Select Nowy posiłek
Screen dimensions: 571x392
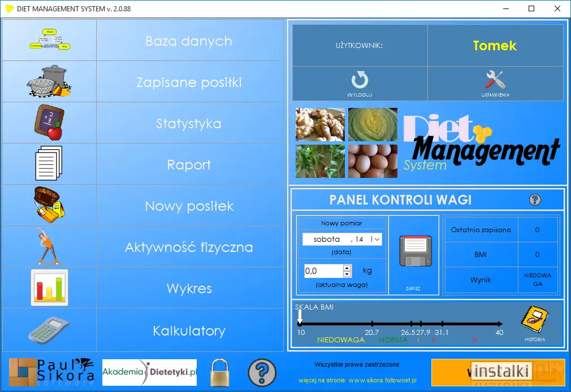click(189, 206)
